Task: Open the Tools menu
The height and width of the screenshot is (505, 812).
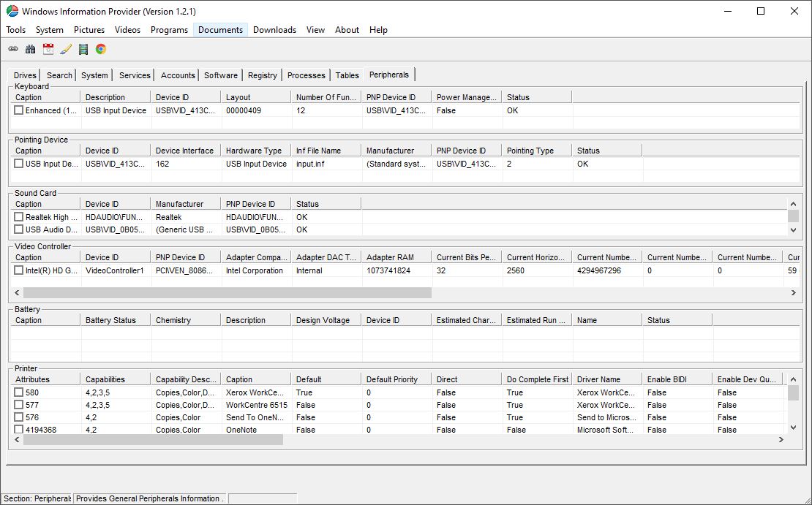Action: pyautogui.click(x=15, y=30)
